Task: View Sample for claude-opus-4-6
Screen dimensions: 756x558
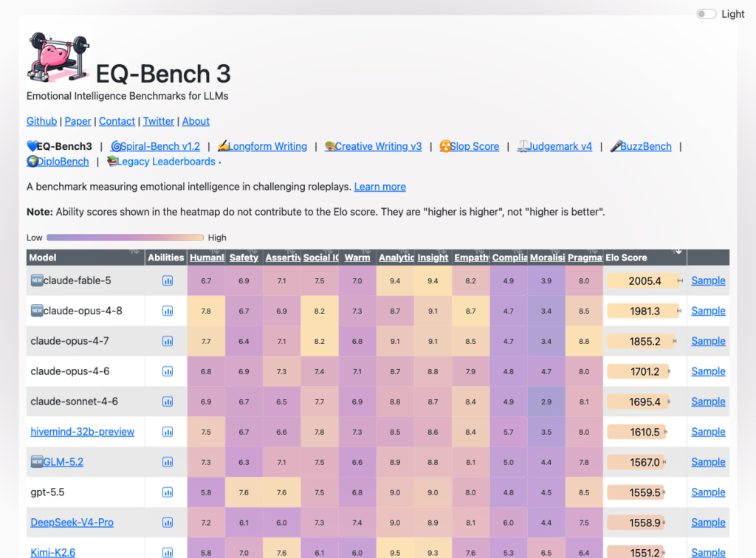Action: [708, 371]
